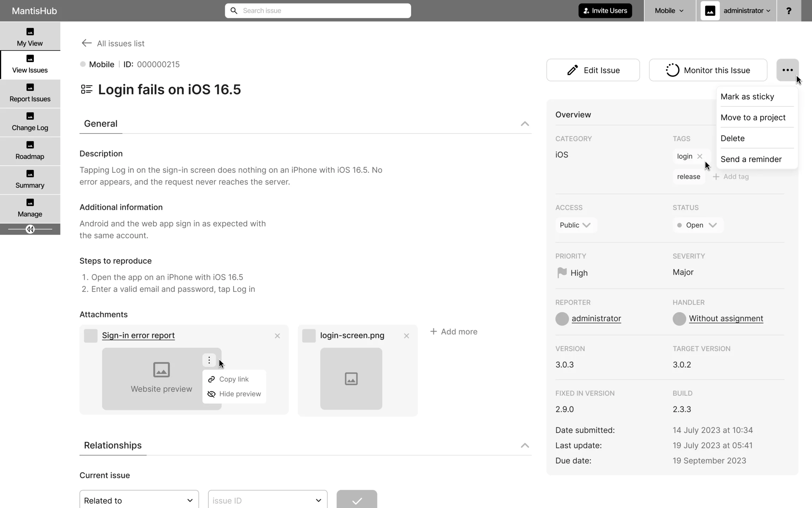Choose Delete from actions menu
Screen dimensions: 812x508
click(x=757, y=138)
